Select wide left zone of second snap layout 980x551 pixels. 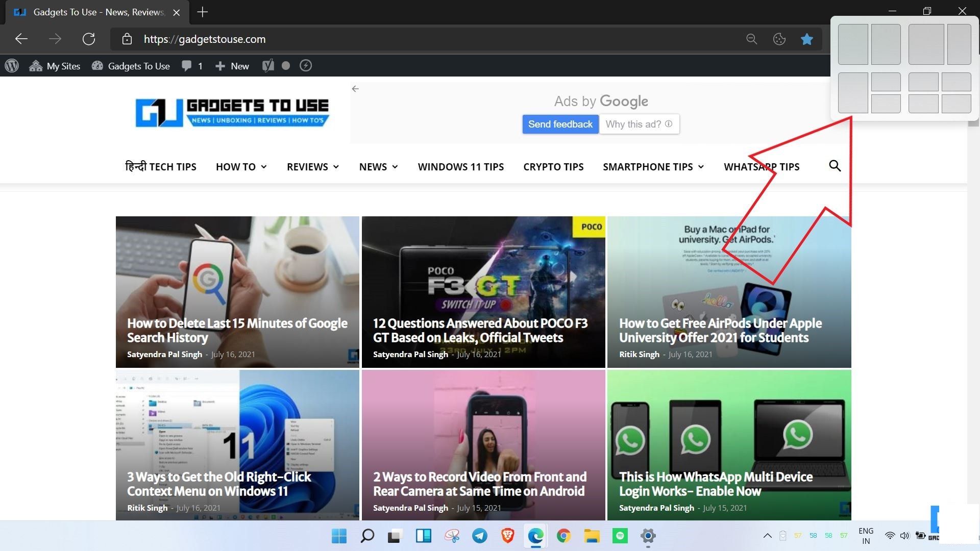[x=926, y=44]
